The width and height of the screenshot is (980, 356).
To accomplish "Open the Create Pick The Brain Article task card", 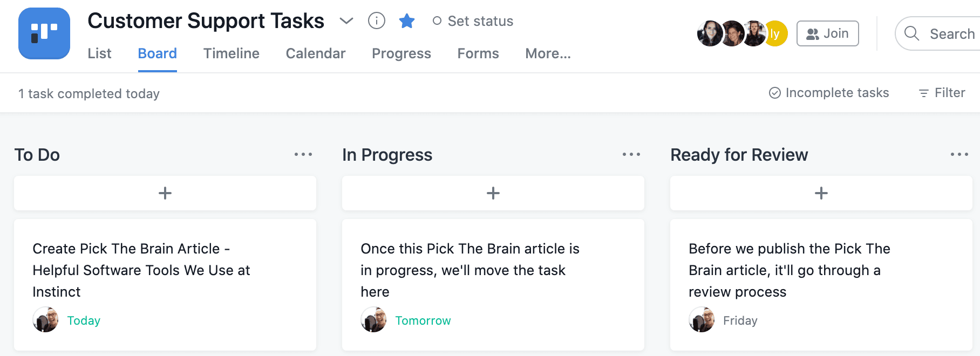I will [x=165, y=285].
